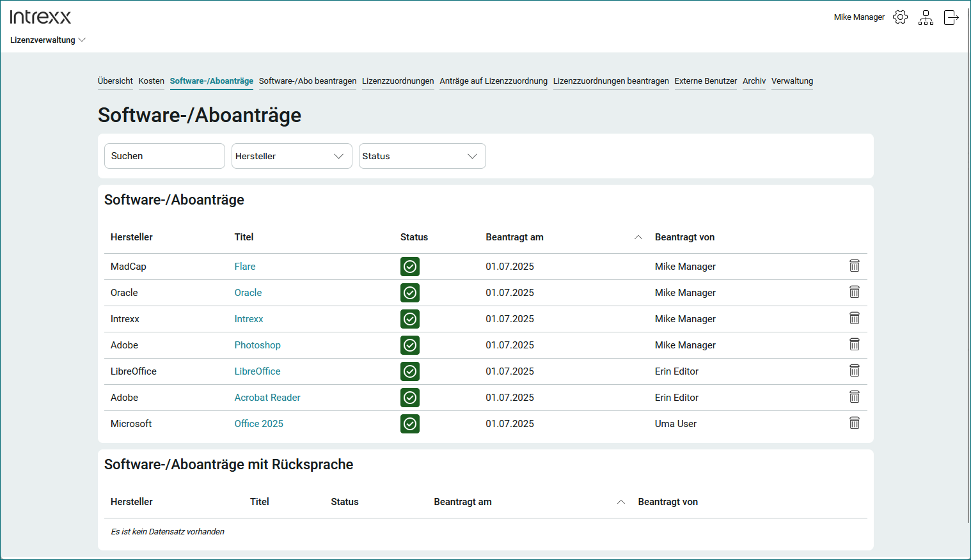
Task: Switch to the Archiv tab
Action: click(754, 81)
